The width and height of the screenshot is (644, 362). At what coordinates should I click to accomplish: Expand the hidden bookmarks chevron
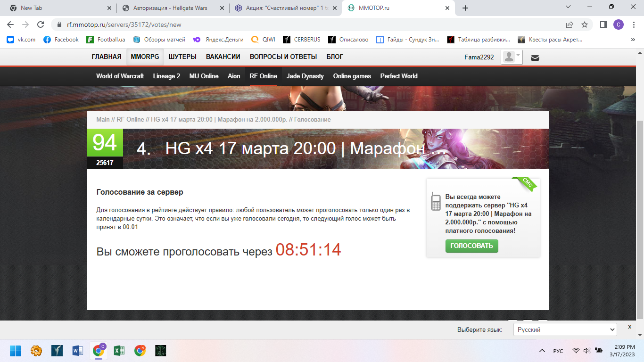633,40
